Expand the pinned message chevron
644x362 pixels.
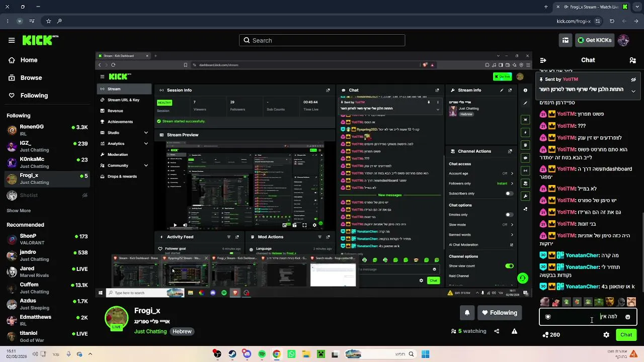pyautogui.click(x=633, y=91)
